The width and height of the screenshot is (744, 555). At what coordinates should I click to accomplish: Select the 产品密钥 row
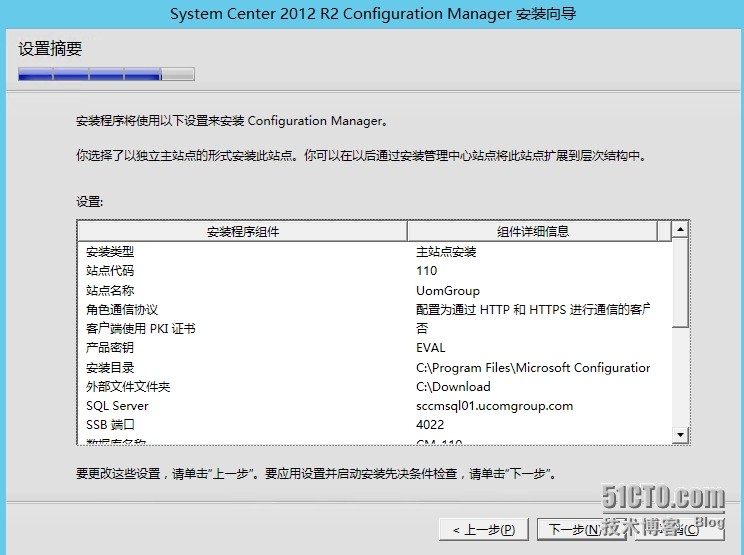(375, 348)
